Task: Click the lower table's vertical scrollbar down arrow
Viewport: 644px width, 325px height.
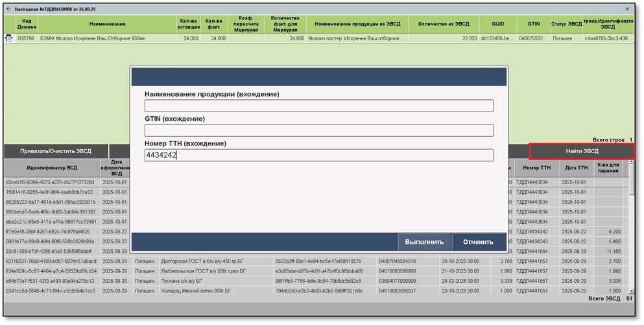Action: (x=632, y=291)
